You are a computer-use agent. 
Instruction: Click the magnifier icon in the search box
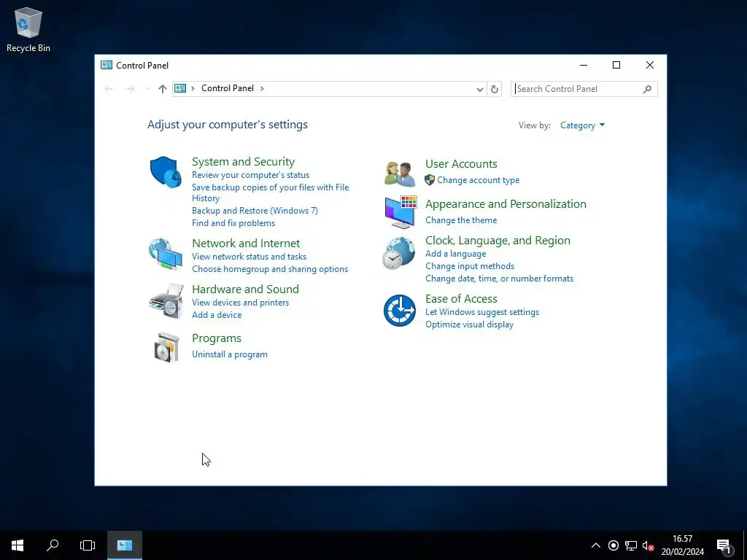648,89
